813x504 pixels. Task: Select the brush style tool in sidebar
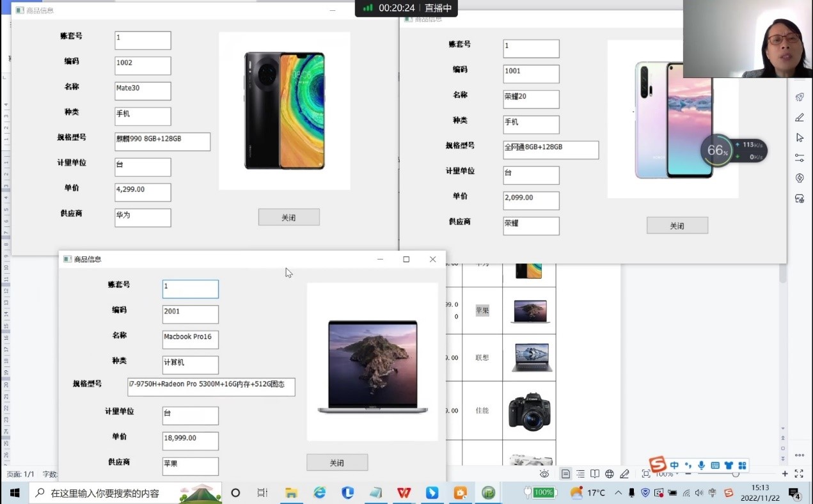(799, 117)
